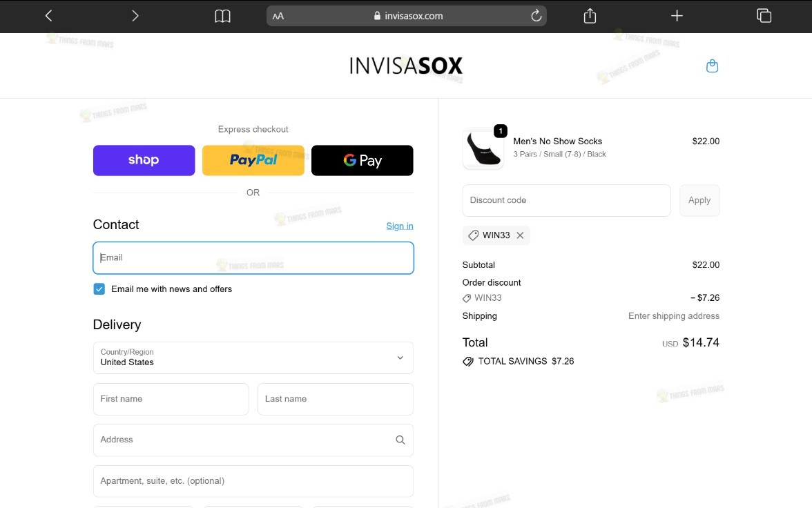Image resolution: width=812 pixels, height=508 pixels.
Task: Click the Last name field
Action: [x=336, y=399]
